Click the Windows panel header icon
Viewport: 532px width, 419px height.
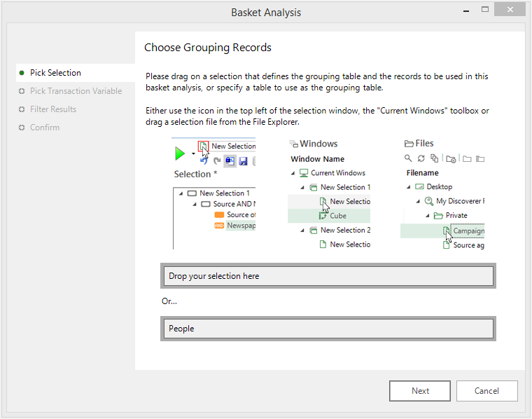point(294,144)
